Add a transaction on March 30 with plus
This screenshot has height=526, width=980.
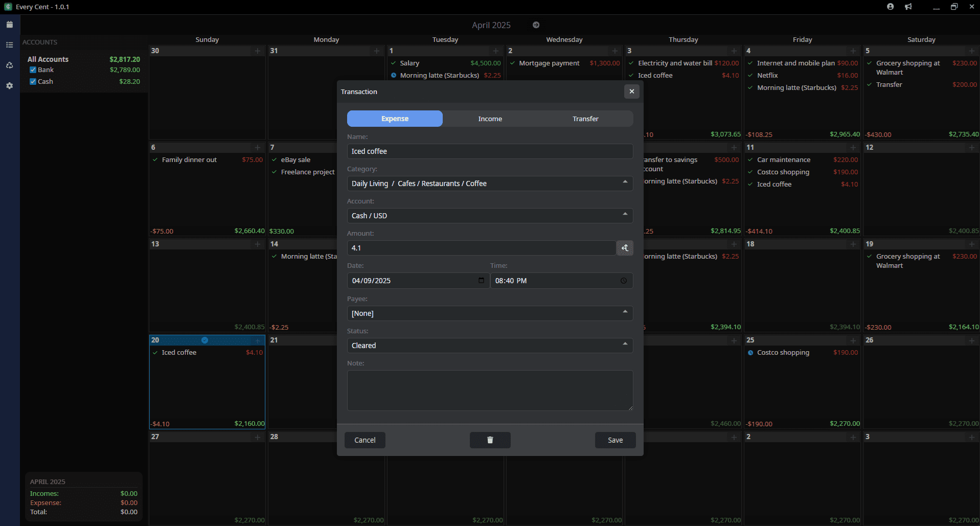(258, 51)
